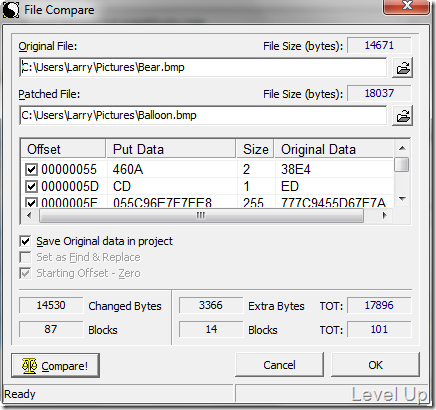Click the list's down scroll arrow
This screenshot has width=436, height=410.
click(402, 199)
